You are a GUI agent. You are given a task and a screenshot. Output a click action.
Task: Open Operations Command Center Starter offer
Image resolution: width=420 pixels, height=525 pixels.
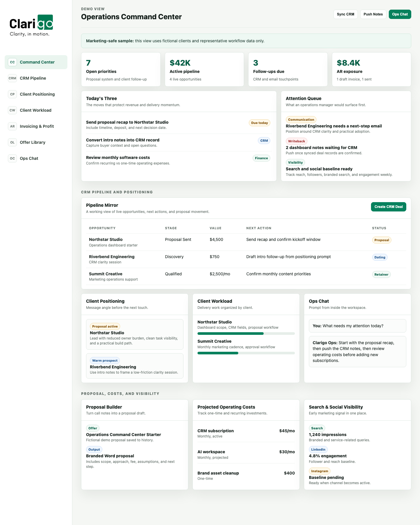coord(123,435)
